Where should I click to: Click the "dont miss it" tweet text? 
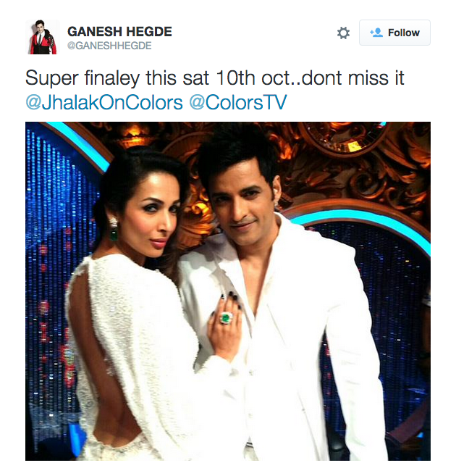click(x=353, y=78)
